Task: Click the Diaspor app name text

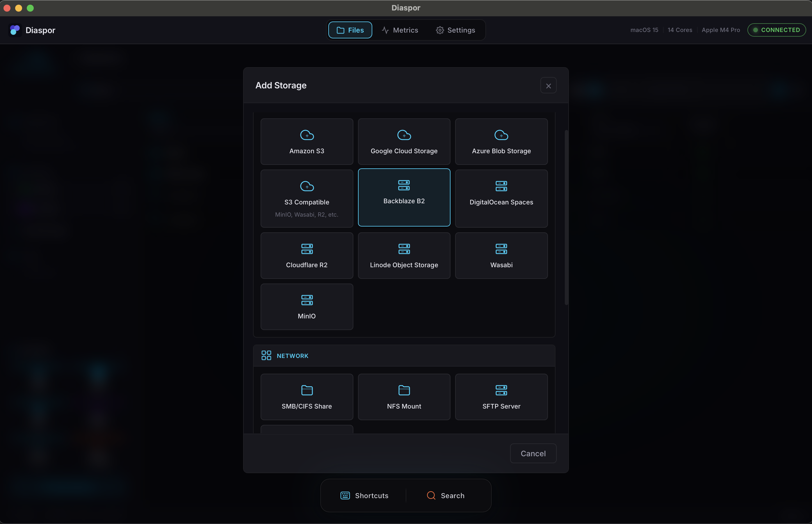Action: (x=40, y=30)
